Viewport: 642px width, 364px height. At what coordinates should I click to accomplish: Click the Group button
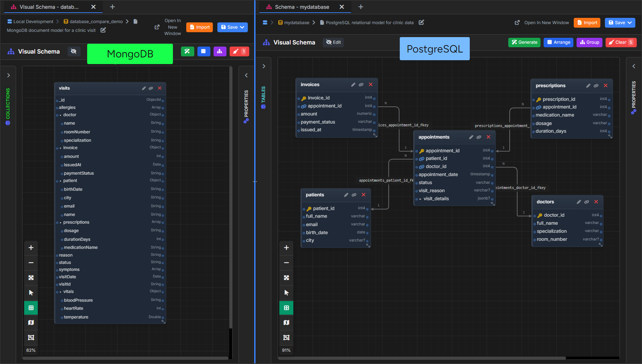pos(589,42)
